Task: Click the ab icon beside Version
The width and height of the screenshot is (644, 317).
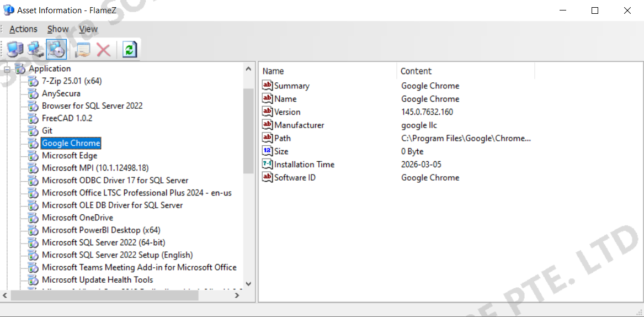Action: [268, 112]
